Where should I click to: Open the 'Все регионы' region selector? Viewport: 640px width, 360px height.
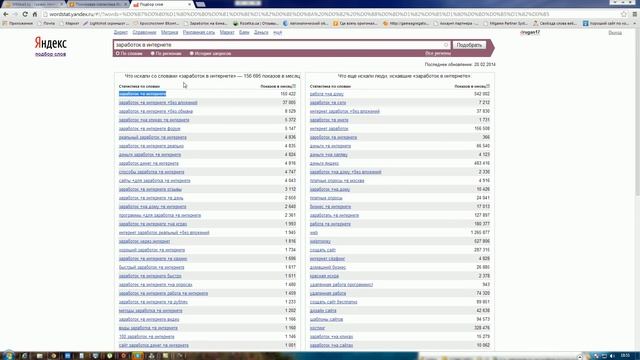point(438,53)
